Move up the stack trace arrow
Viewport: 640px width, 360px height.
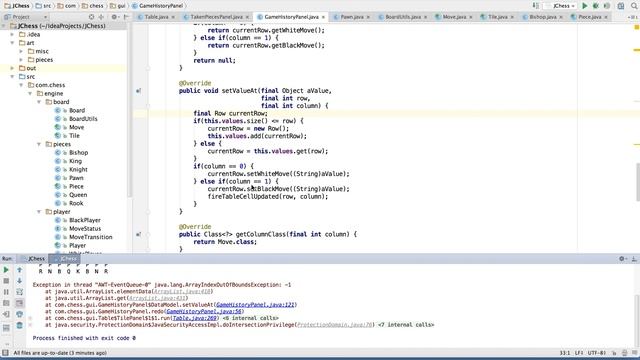(x=19, y=270)
